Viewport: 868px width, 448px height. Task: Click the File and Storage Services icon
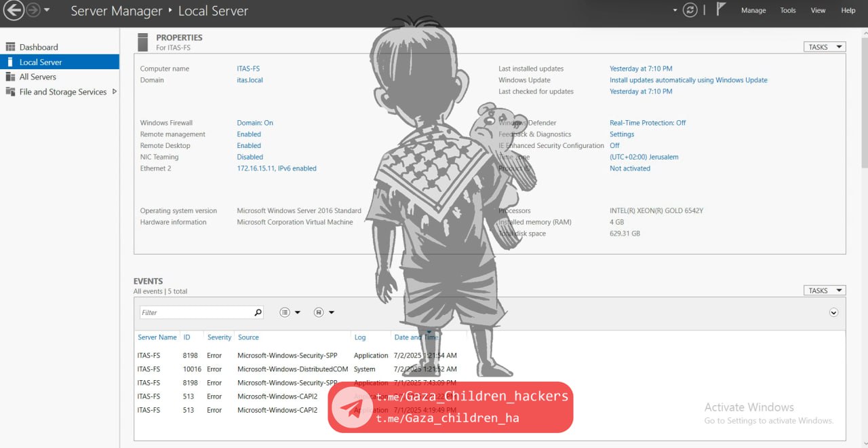[x=10, y=92]
